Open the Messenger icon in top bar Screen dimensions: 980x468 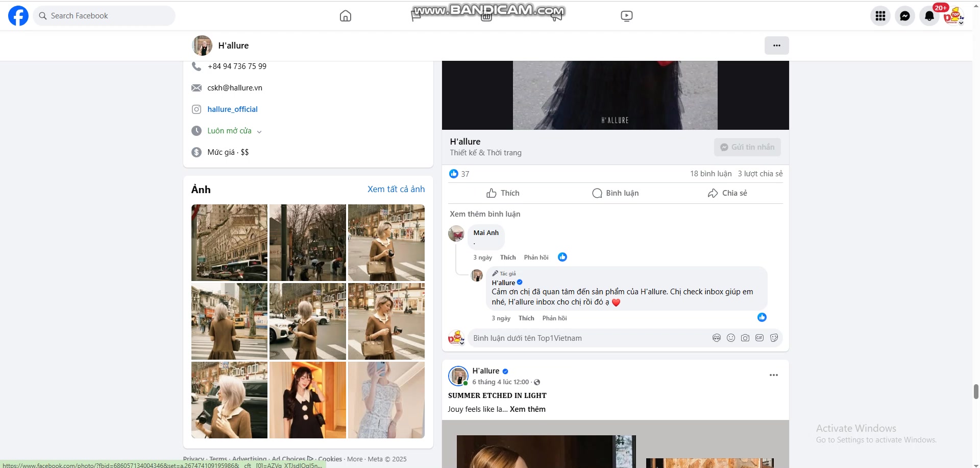pos(904,16)
